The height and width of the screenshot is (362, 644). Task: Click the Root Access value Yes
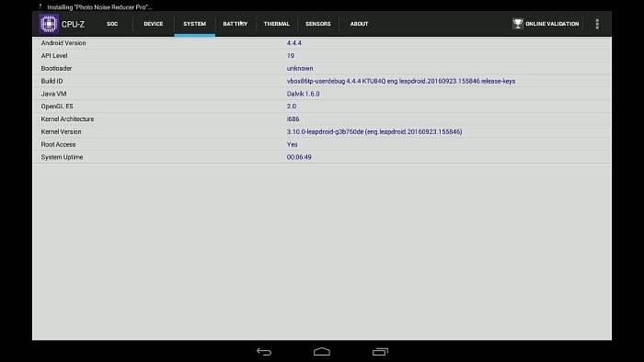click(x=292, y=144)
